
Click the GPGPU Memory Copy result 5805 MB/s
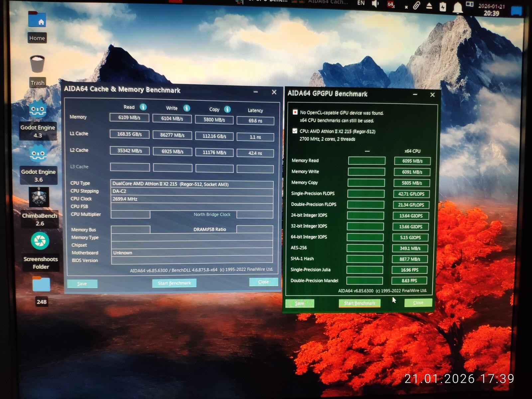tap(412, 183)
